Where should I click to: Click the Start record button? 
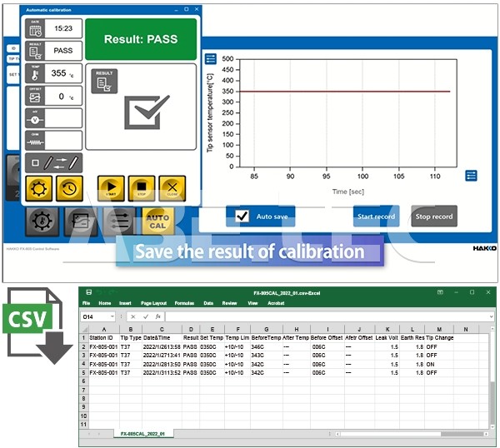pos(377,217)
